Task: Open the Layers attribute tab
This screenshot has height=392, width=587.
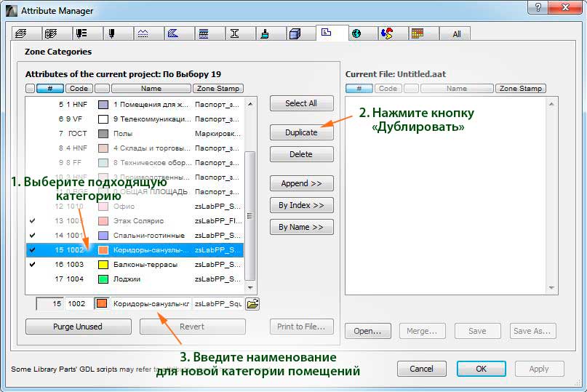Action: coord(20,33)
